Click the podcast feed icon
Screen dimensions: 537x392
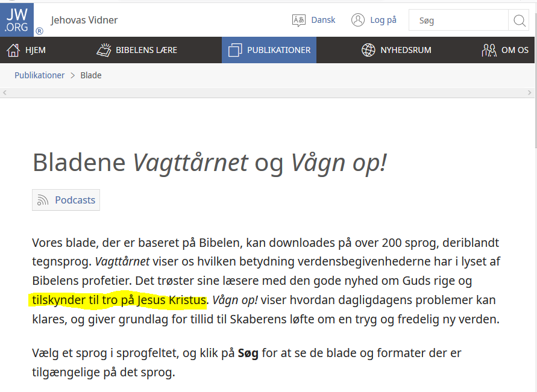coord(43,200)
